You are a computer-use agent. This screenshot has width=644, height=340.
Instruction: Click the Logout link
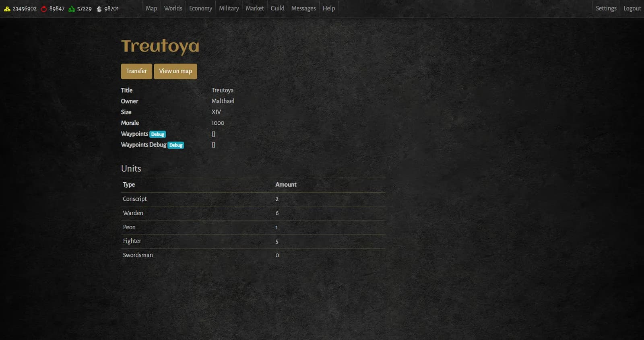tap(632, 8)
